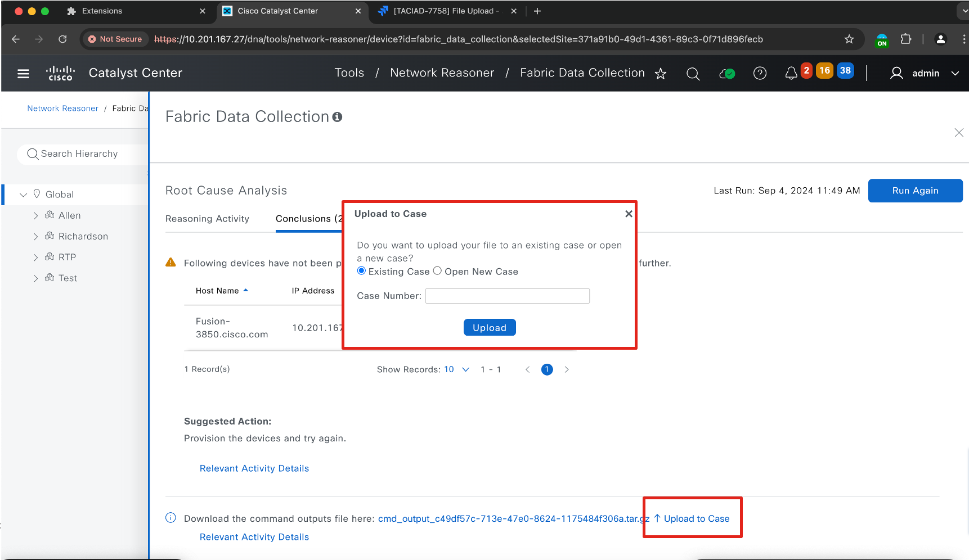This screenshot has height=560, width=969.
Task: Open the admin account dropdown arrow
Action: click(x=955, y=74)
